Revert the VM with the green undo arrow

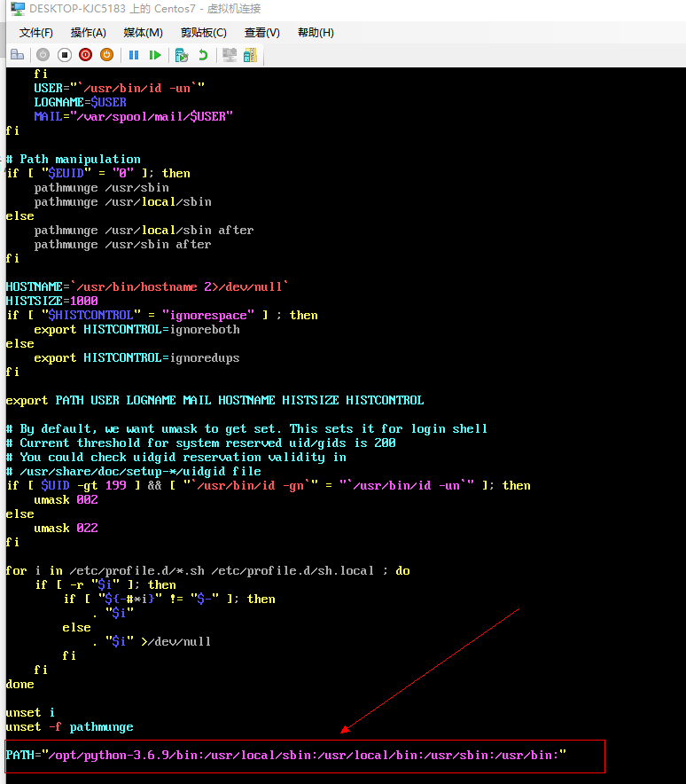(203, 55)
